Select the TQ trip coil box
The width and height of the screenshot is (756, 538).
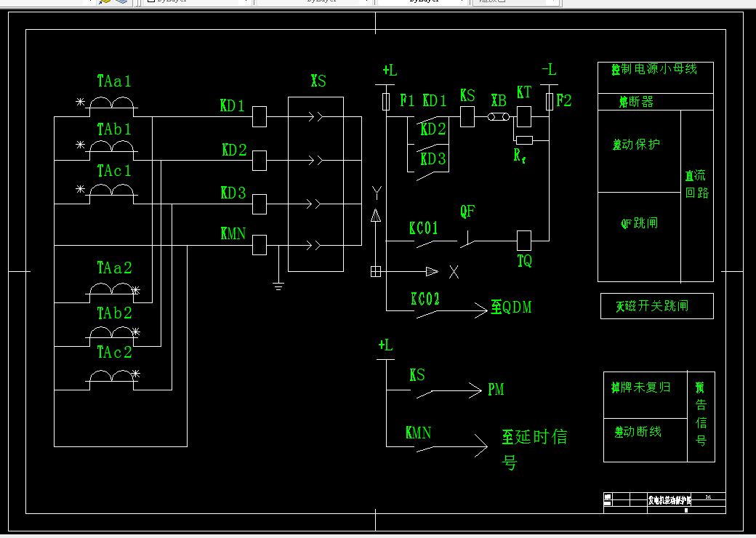coord(524,241)
